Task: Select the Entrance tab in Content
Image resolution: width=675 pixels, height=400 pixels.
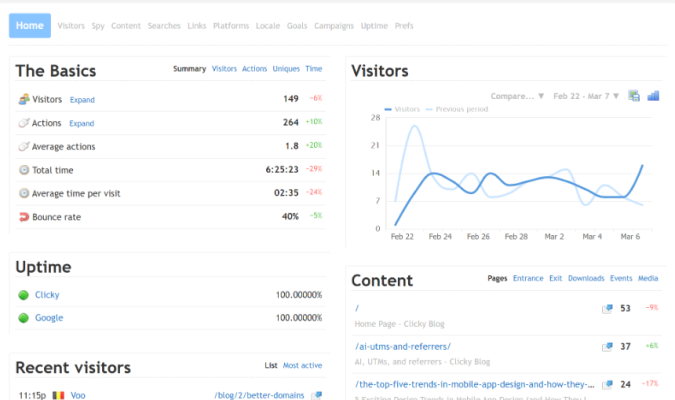Action: click(528, 279)
